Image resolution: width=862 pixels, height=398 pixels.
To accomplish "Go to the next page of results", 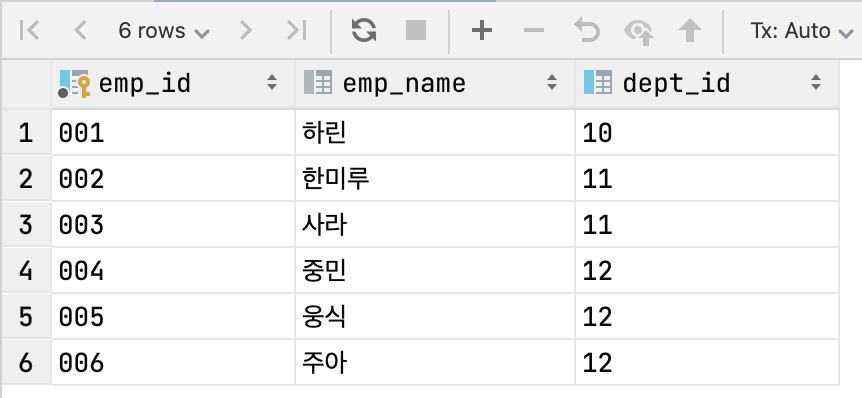I will pyautogui.click(x=245, y=31).
